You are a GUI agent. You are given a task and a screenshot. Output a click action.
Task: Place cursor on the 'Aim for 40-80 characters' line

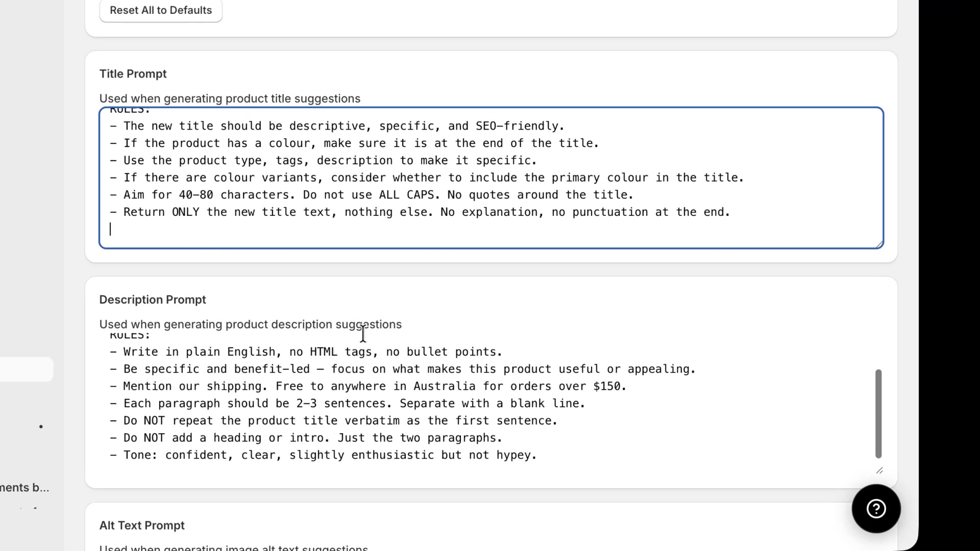pyautogui.click(x=371, y=195)
